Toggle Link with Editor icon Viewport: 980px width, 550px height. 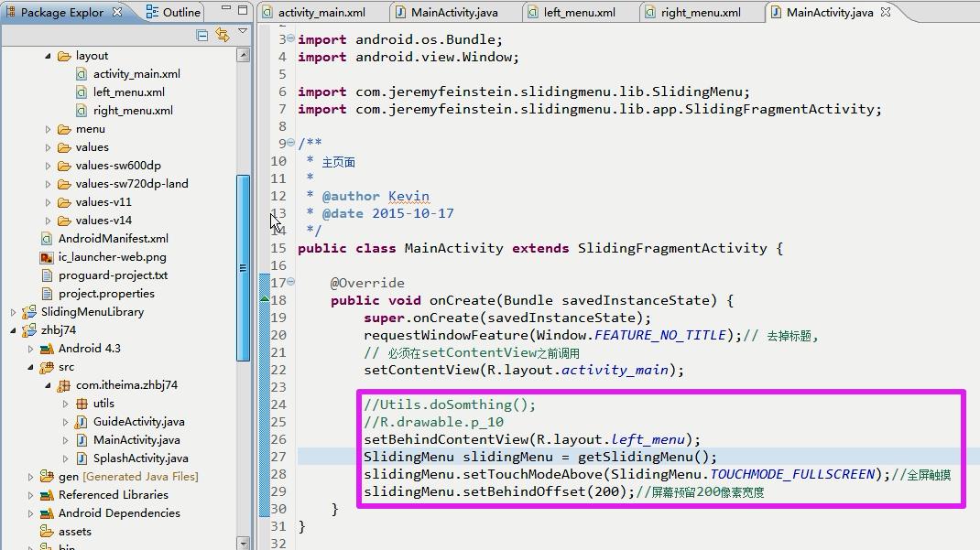223,35
